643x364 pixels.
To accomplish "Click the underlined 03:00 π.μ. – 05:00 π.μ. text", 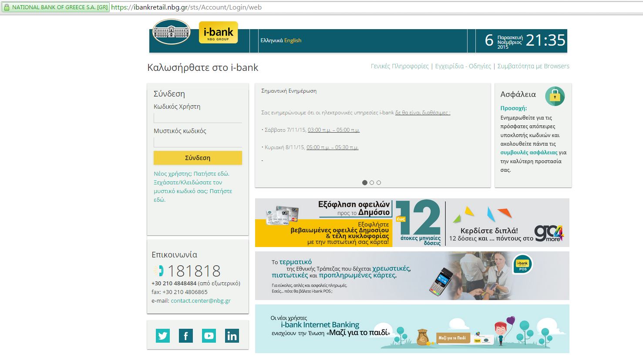I will point(333,130).
